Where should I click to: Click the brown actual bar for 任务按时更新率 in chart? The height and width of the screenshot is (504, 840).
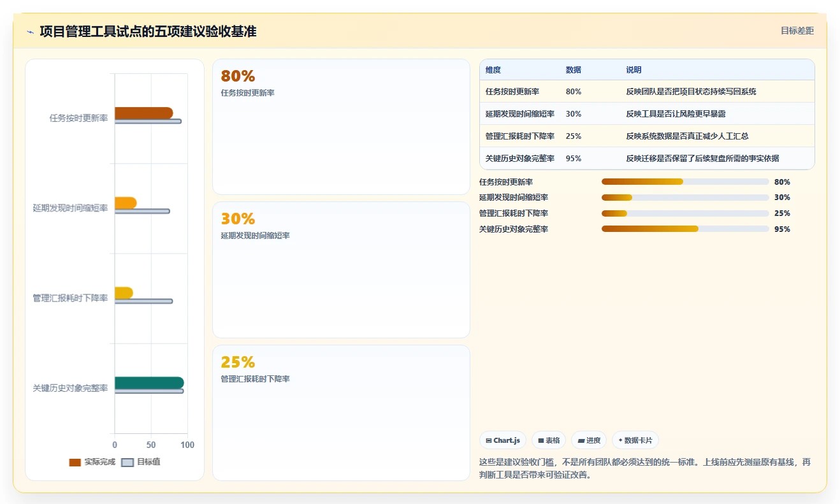[x=144, y=113]
